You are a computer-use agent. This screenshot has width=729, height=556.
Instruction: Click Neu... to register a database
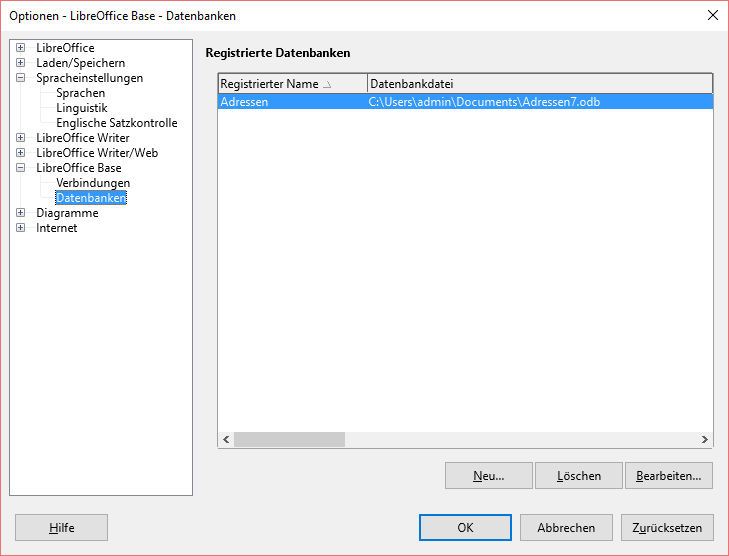pyautogui.click(x=489, y=476)
